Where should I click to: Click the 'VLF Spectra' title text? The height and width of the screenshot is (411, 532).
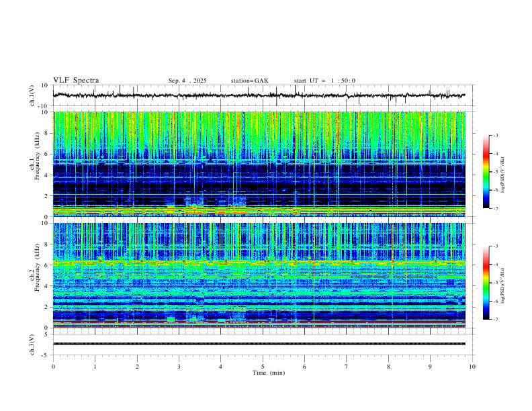coord(76,81)
